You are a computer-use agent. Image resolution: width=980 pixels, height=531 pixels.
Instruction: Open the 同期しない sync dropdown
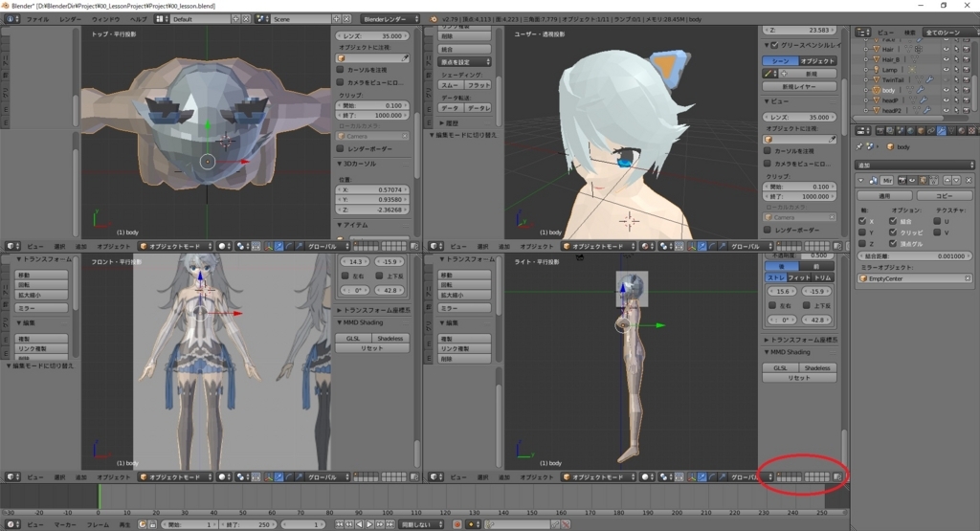click(x=422, y=524)
